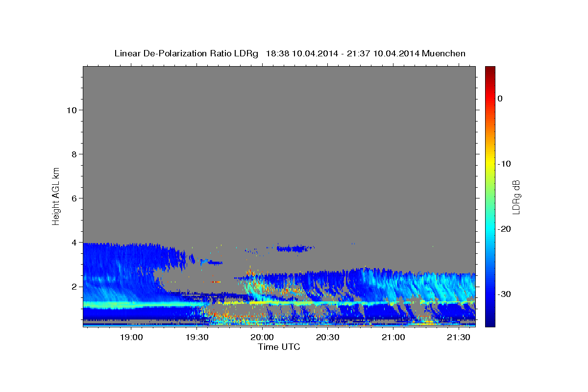588x392 pixels.
Task: Click the 'Height AGL km' axis label
Action: [56, 196]
